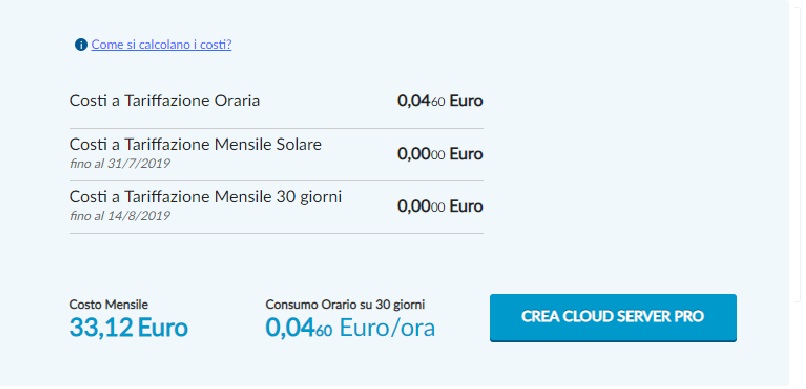This screenshot has height=389, width=806.
Task: Click the 'Euro' unit beside hourly tariff
Action: [466, 101]
